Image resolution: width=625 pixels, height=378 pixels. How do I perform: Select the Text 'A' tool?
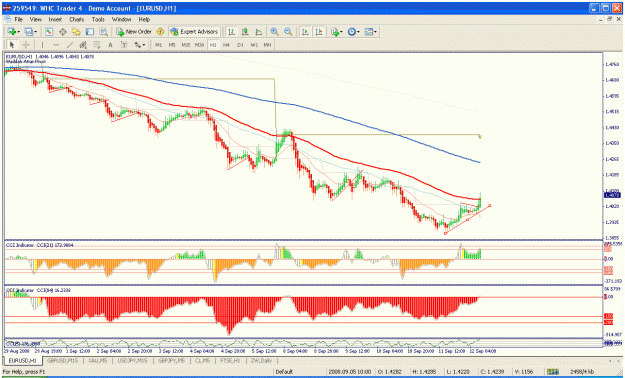point(110,45)
